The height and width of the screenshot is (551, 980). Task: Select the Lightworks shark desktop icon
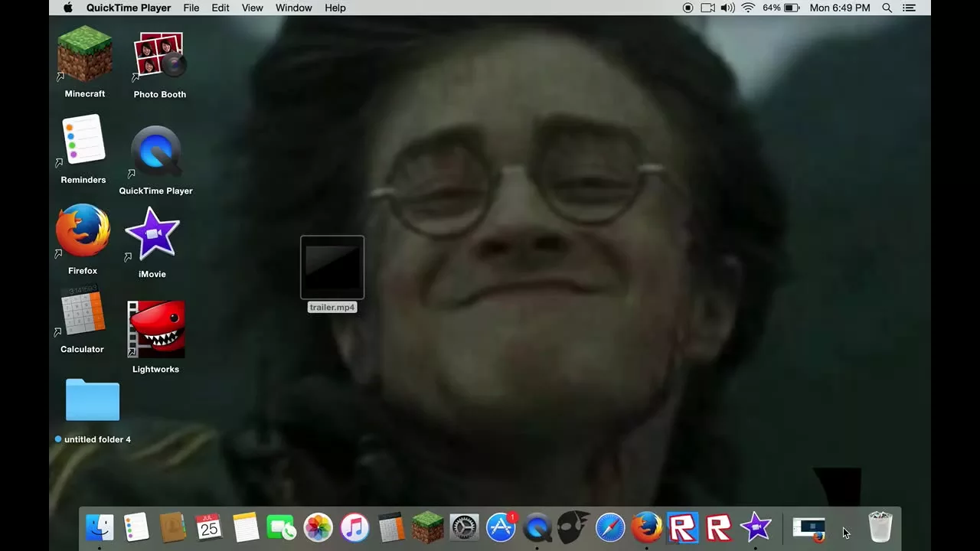156,329
